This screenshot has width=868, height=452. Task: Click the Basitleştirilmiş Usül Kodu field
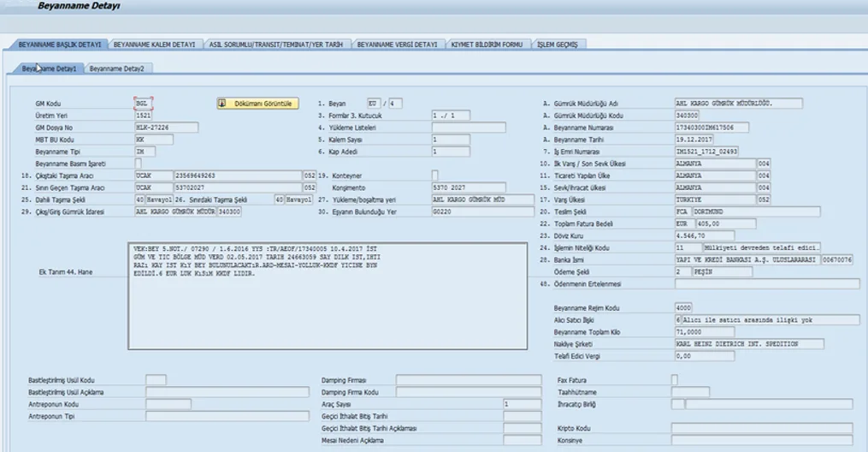pyautogui.click(x=156, y=380)
